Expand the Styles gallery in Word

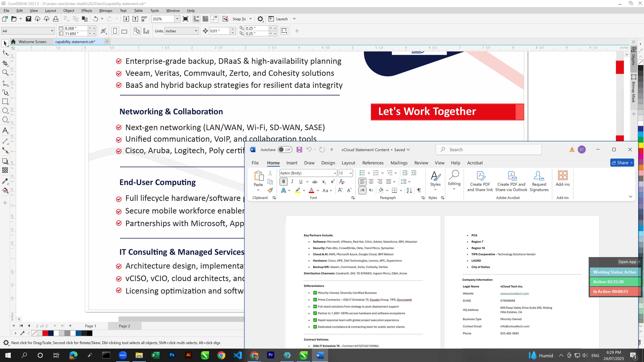[435, 181]
